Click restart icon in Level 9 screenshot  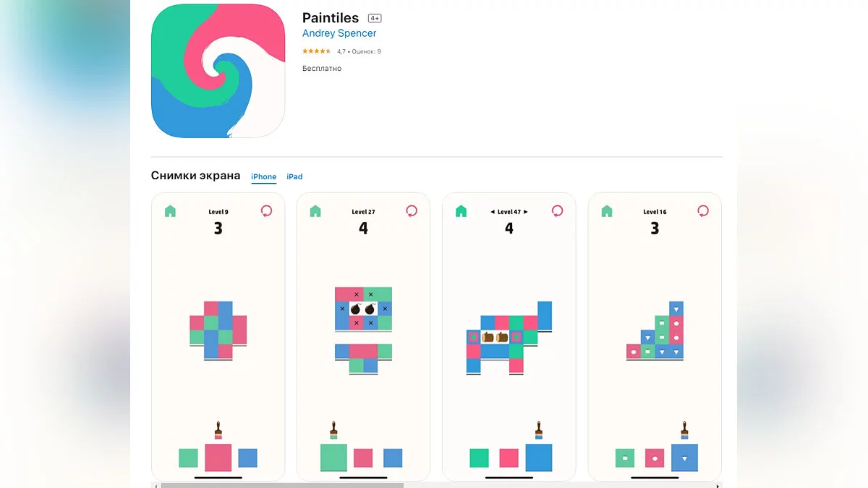[x=266, y=211]
